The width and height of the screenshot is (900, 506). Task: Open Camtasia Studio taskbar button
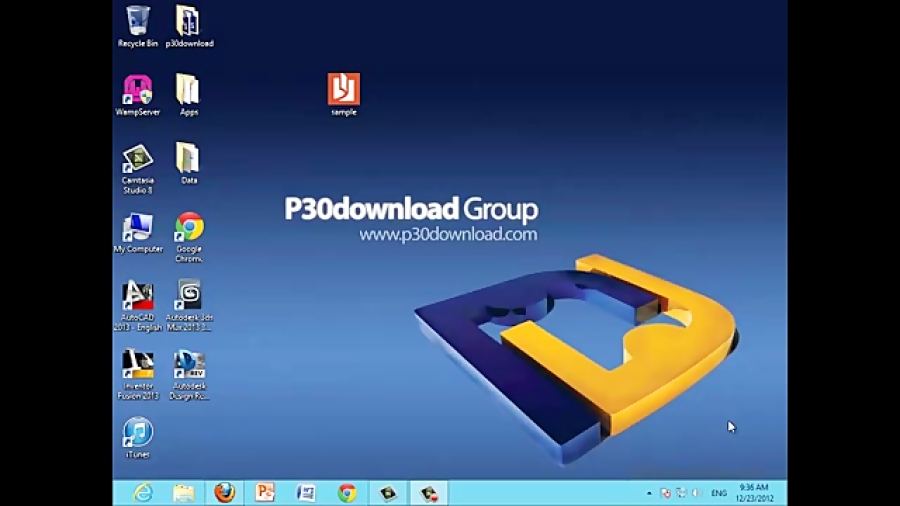(388, 493)
